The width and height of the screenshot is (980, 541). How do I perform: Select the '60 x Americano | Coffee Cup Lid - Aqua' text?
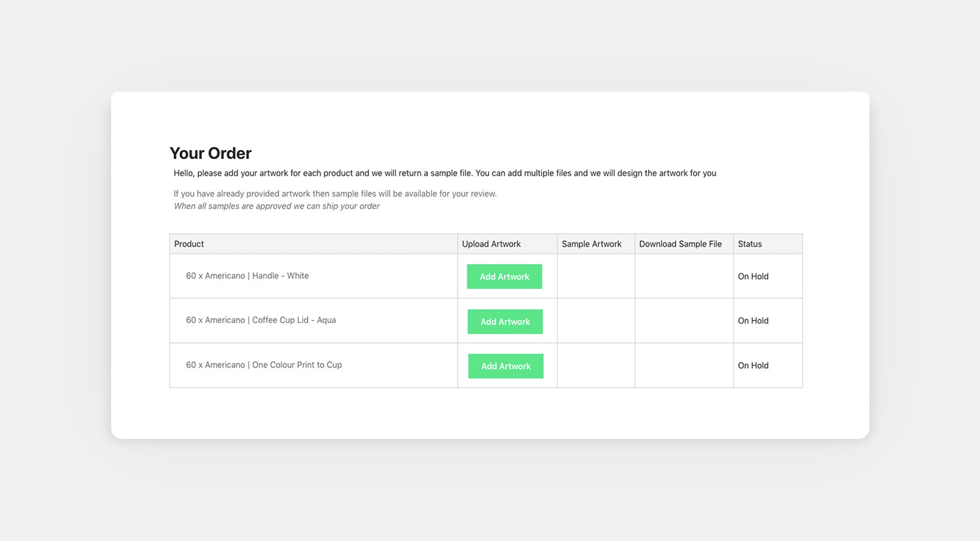261,320
